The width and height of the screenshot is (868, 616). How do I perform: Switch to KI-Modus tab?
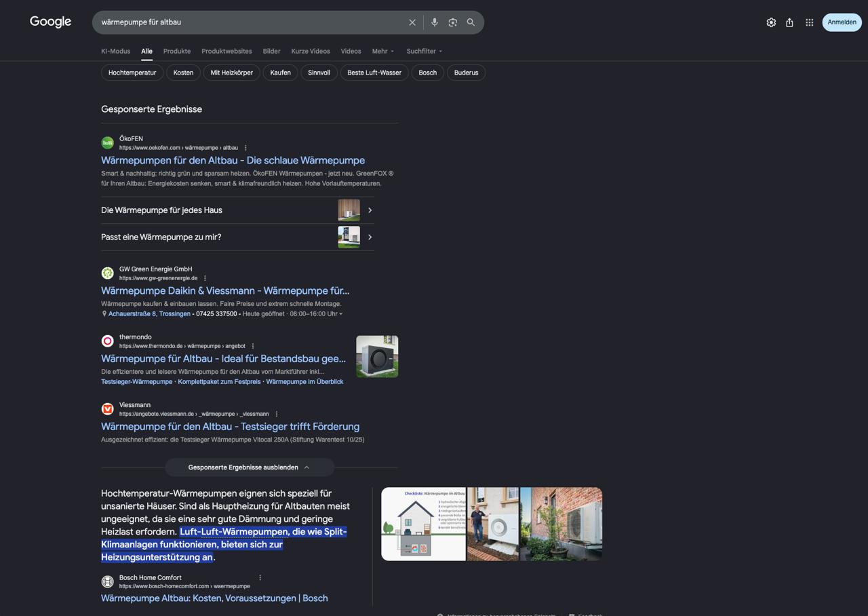click(115, 52)
